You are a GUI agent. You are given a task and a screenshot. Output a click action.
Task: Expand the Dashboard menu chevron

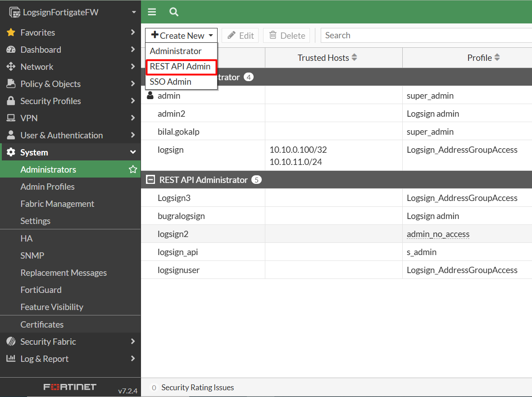pyautogui.click(x=132, y=49)
